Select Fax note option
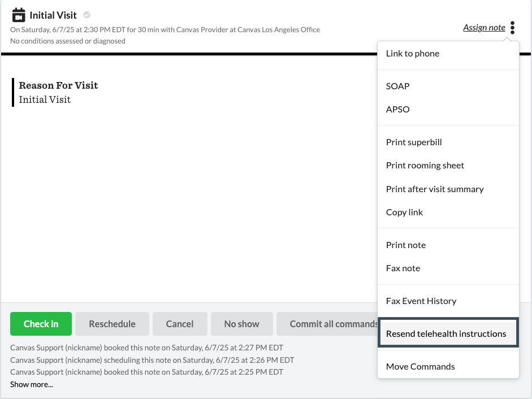 coord(403,268)
